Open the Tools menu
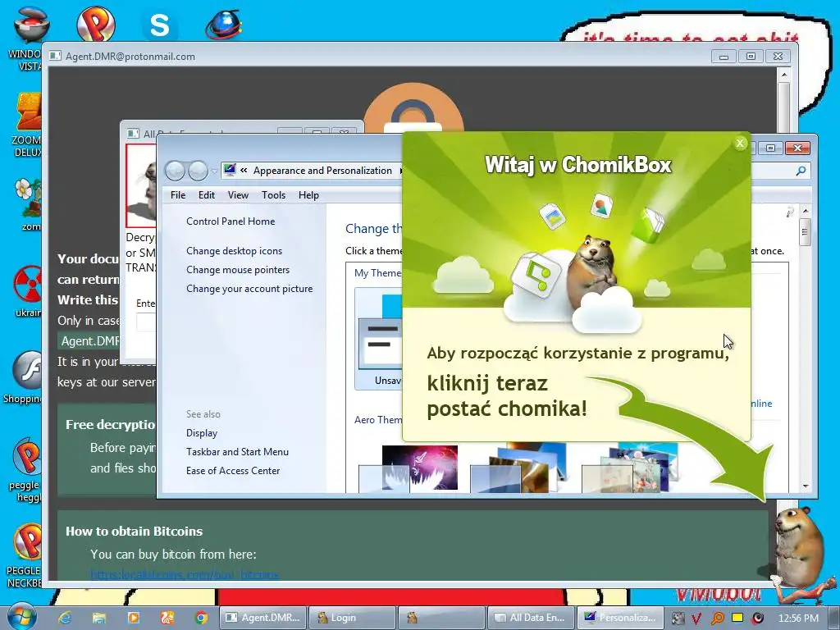This screenshot has width=840, height=630. pos(273,195)
